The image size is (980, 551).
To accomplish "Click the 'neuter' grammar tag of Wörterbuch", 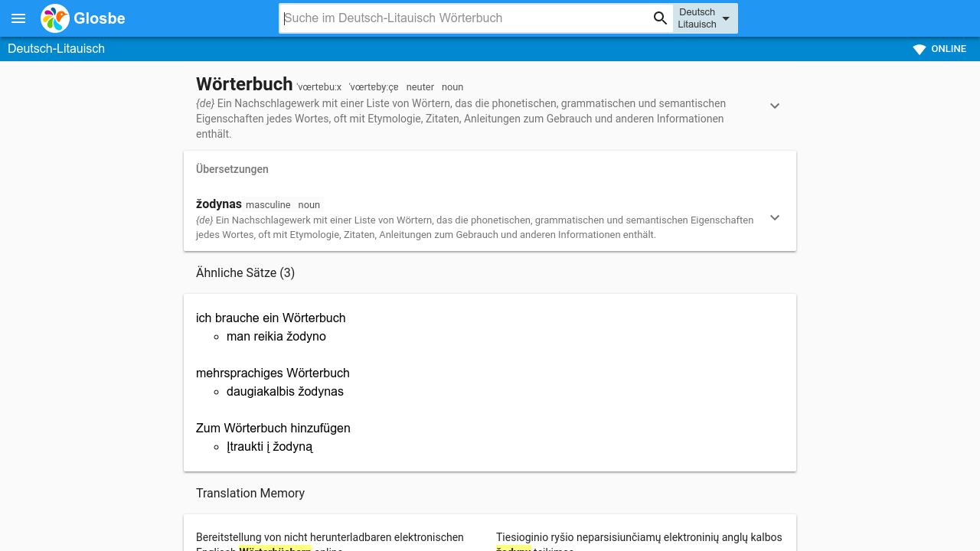I will [420, 87].
